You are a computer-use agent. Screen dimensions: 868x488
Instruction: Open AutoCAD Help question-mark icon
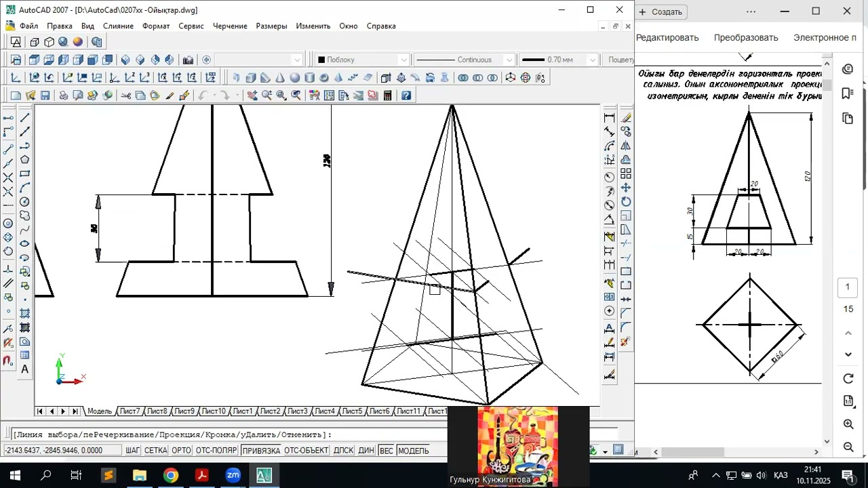pos(406,96)
